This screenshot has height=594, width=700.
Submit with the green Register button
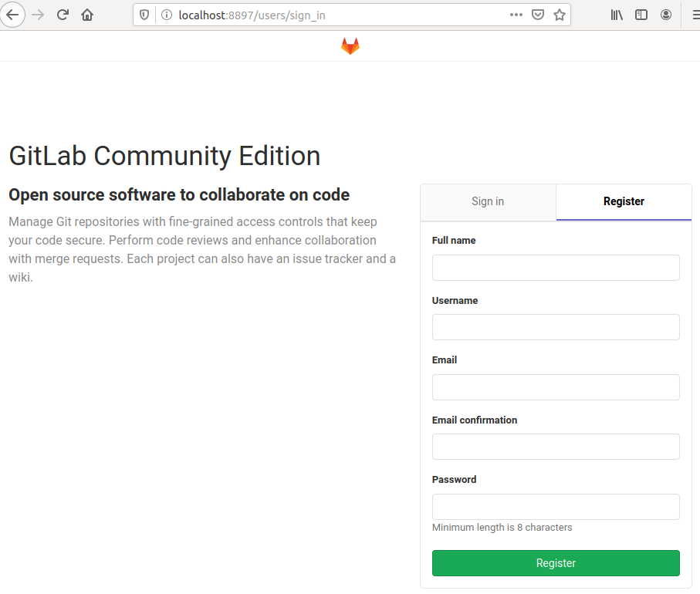556,563
